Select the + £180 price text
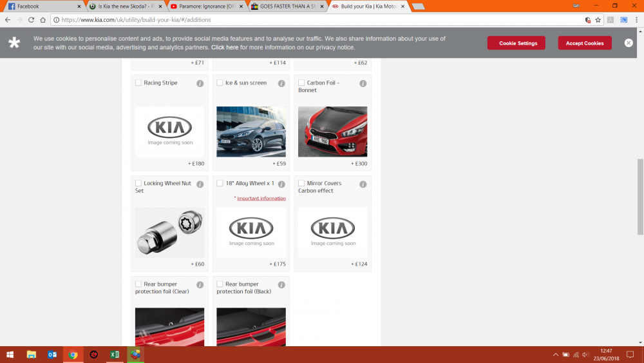644x363 pixels. (196, 164)
